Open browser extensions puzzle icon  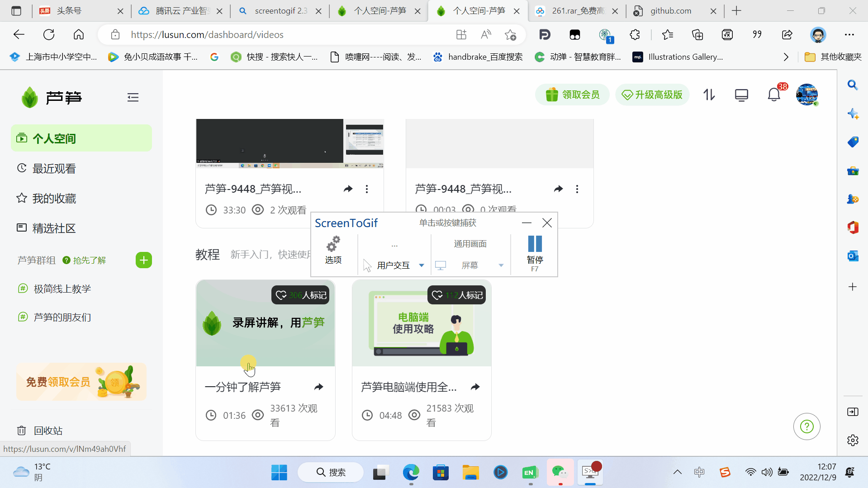635,34
